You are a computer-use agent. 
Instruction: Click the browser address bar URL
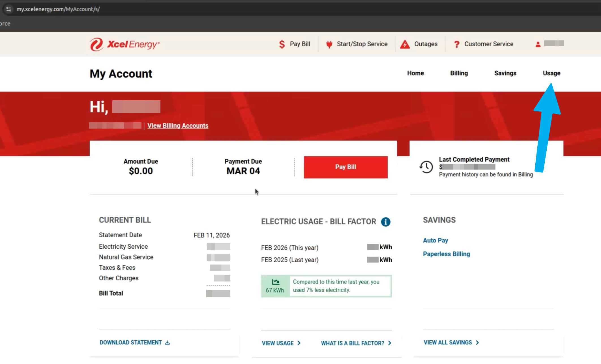coord(58,9)
